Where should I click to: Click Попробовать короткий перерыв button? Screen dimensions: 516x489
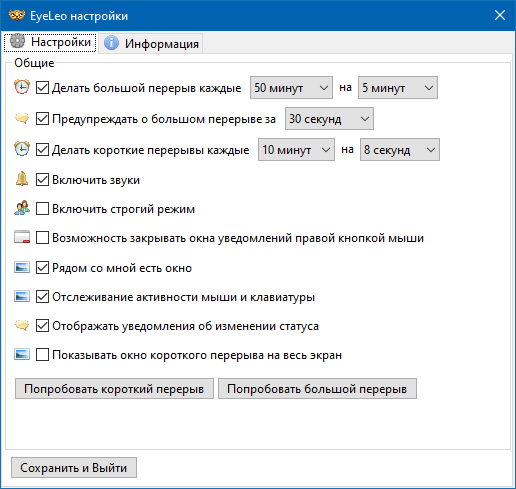coord(114,388)
